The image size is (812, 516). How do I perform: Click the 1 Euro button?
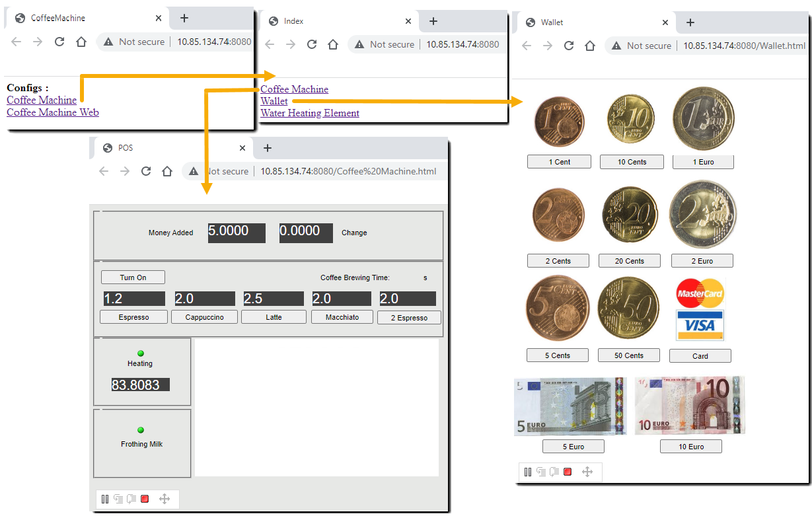(x=703, y=162)
